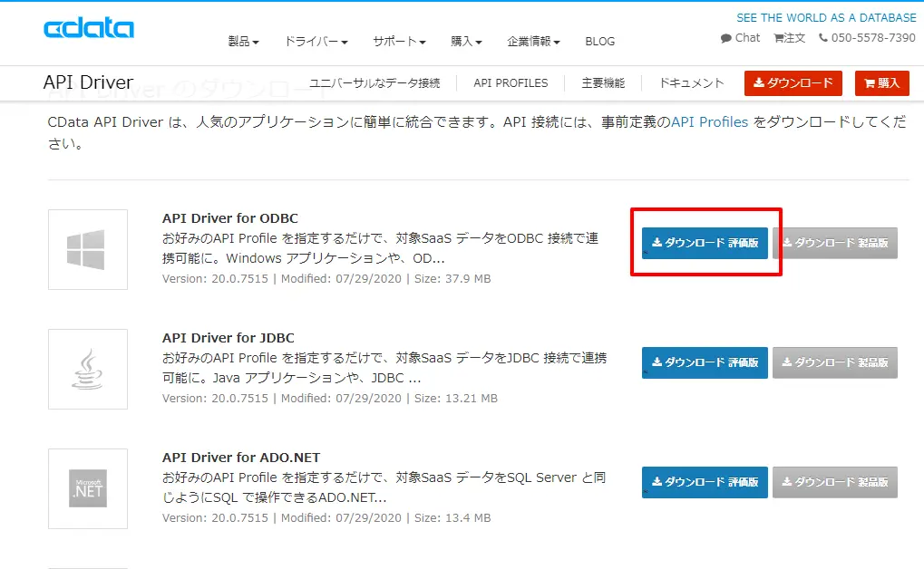Click the Java logo JDBC thumbnail
Image resolution: width=924 pixels, height=569 pixels.
pyautogui.click(x=88, y=370)
